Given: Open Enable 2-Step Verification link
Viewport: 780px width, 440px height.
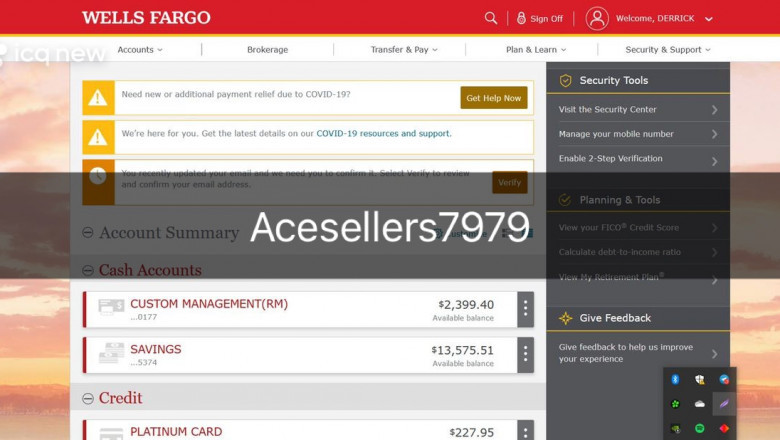Looking at the screenshot, I should [x=610, y=158].
